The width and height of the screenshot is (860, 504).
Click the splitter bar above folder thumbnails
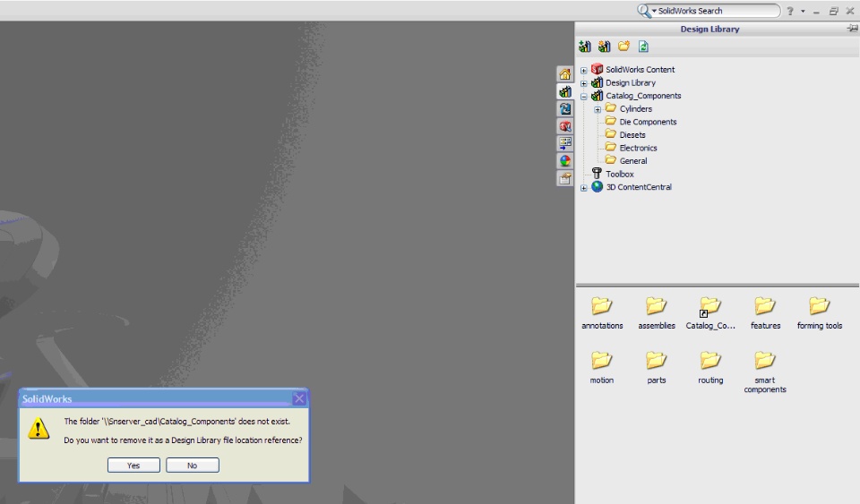point(718,286)
